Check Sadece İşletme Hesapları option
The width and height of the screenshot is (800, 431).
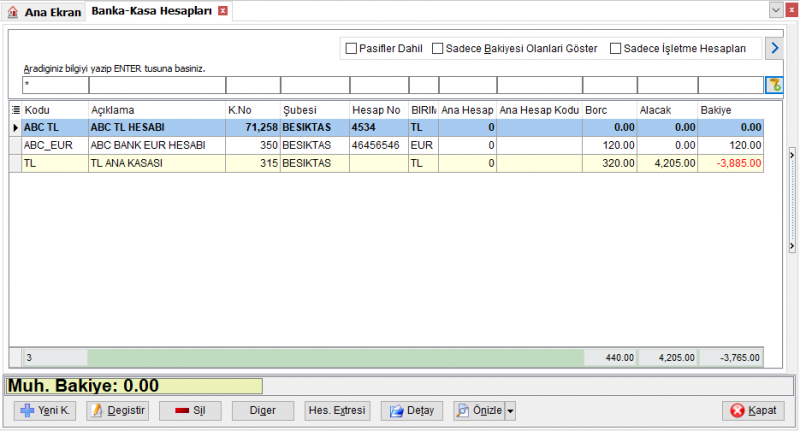(615, 48)
